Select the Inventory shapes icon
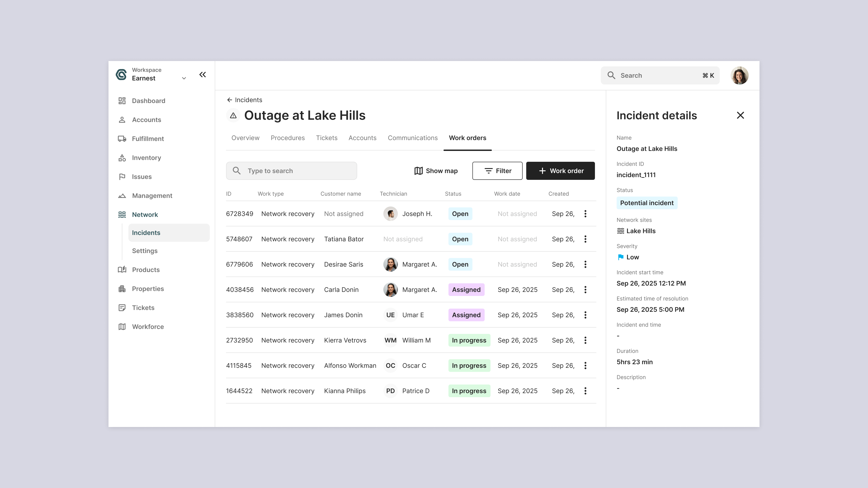 (122, 158)
